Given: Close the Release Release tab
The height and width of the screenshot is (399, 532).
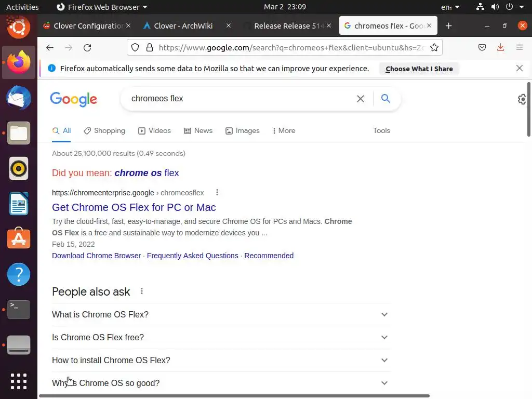Looking at the screenshot, I should point(329,26).
